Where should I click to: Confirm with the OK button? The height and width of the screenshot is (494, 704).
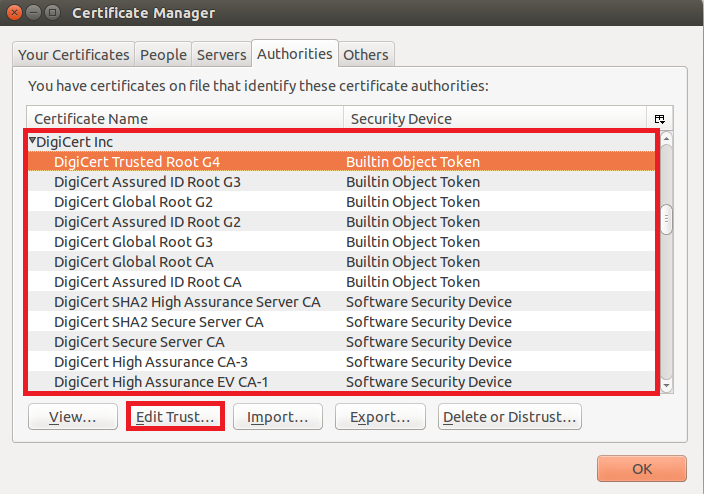pos(642,469)
